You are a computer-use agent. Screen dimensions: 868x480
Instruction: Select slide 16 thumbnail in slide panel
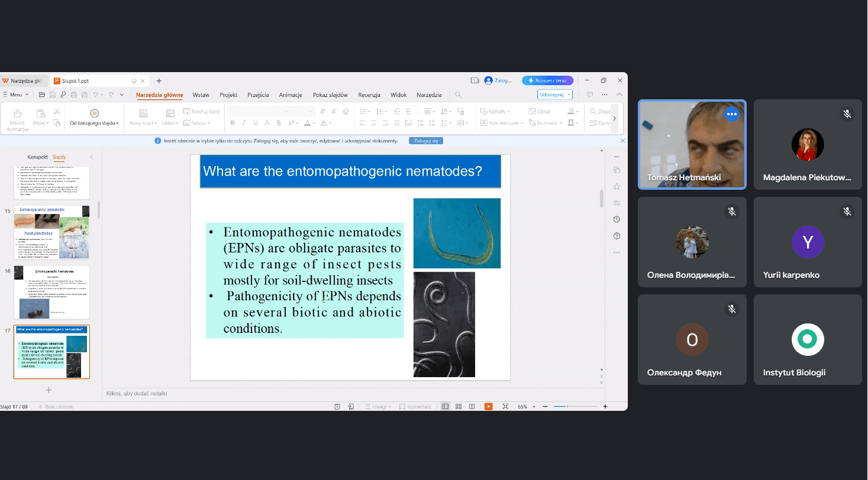[x=51, y=293]
